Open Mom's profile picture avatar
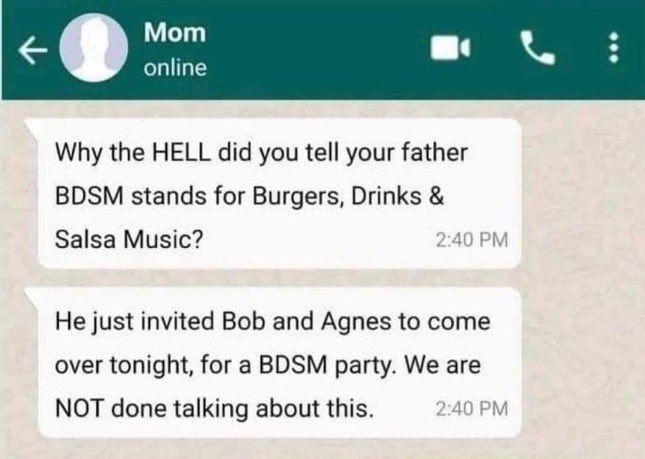Image resolution: width=645 pixels, height=459 pixels. click(x=93, y=48)
